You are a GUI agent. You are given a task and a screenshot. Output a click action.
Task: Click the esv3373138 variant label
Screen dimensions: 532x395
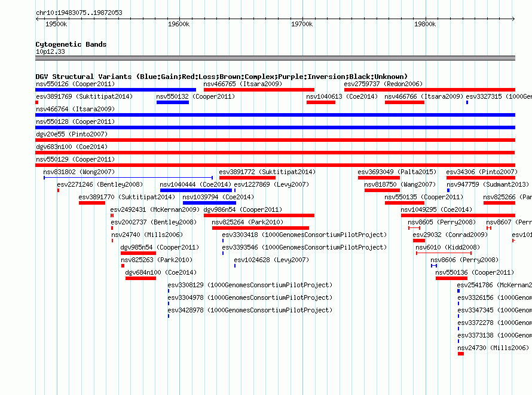coord(495,335)
